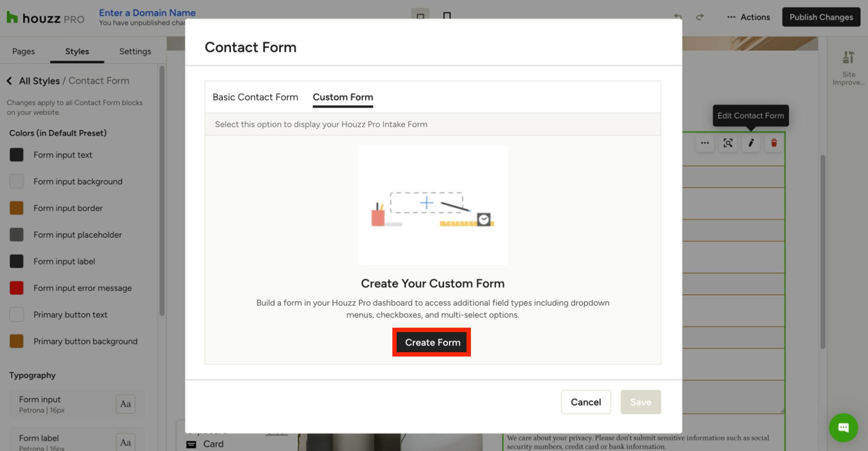Undo the last change
This screenshot has height=451, width=868.
pos(678,17)
